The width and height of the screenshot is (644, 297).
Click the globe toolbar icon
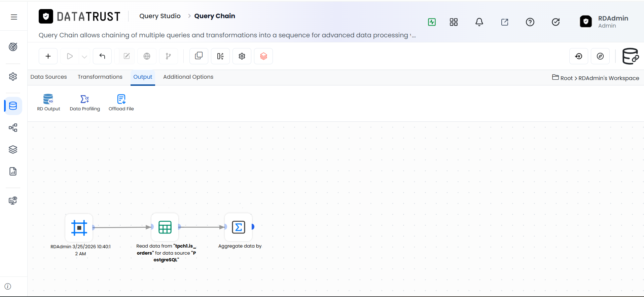(x=147, y=56)
